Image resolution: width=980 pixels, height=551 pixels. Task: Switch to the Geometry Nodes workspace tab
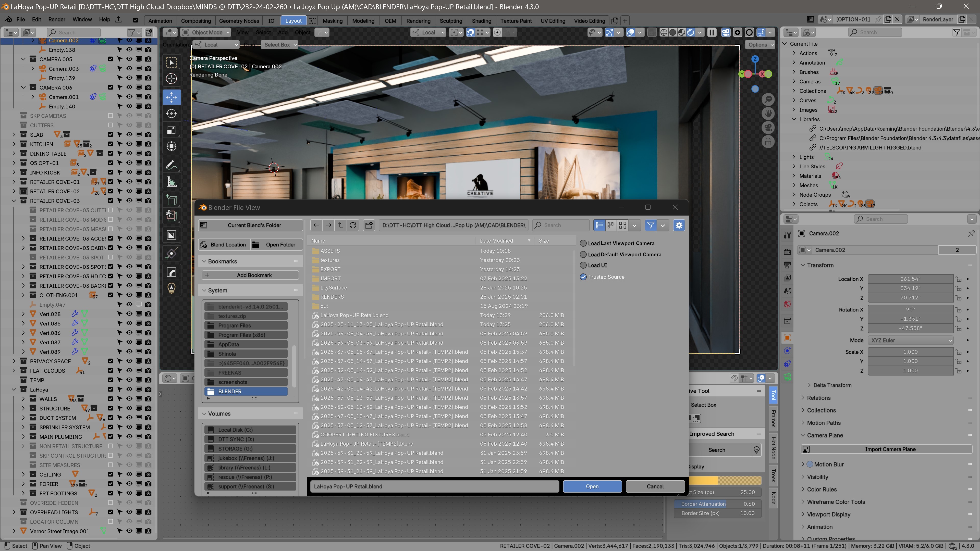tap(239, 20)
